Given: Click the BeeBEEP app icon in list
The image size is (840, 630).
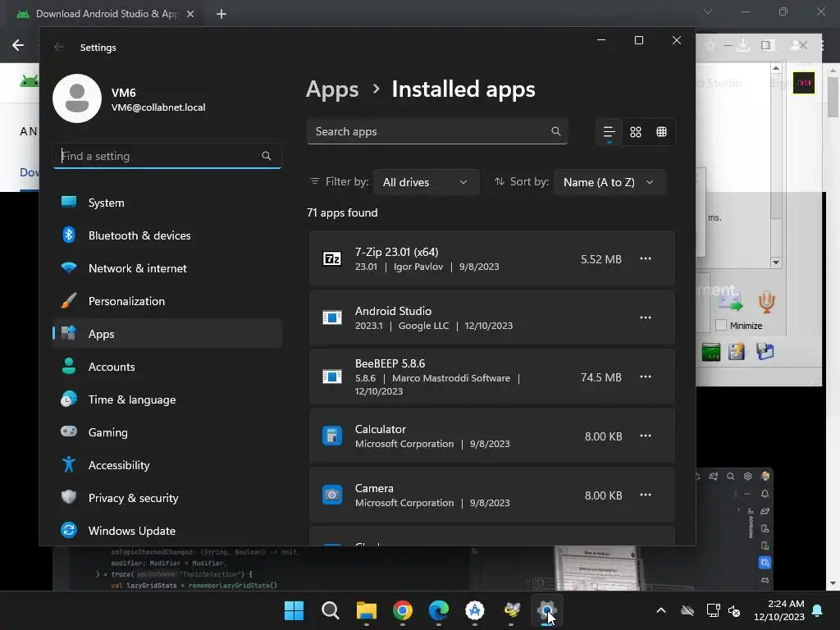Looking at the screenshot, I should pyautogui.click(x=332, y=377).
